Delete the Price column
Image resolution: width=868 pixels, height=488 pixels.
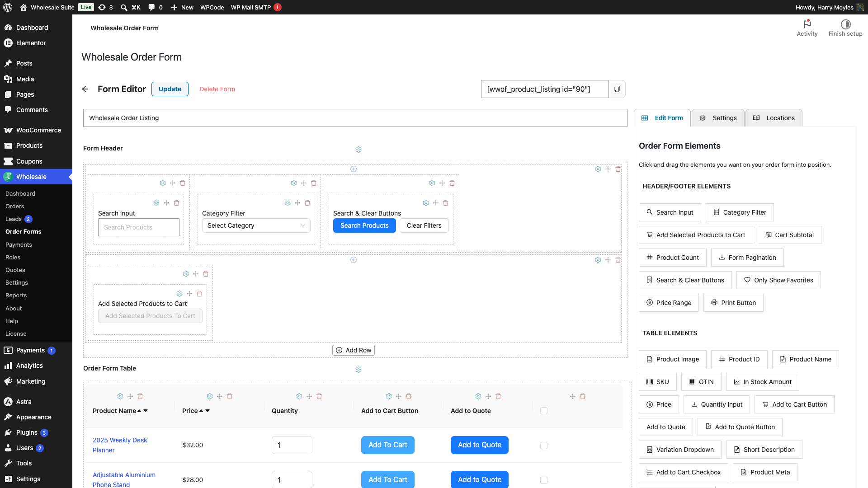(230, 396)
